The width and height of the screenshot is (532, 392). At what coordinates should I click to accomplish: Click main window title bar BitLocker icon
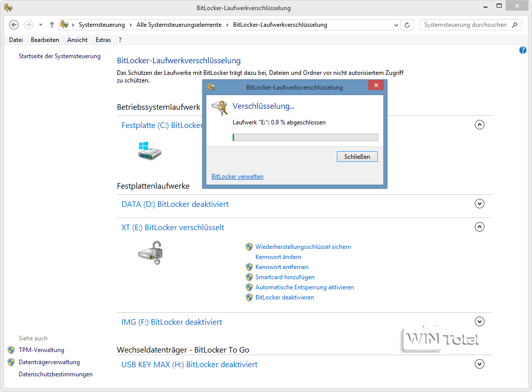[x=8, y=7]
